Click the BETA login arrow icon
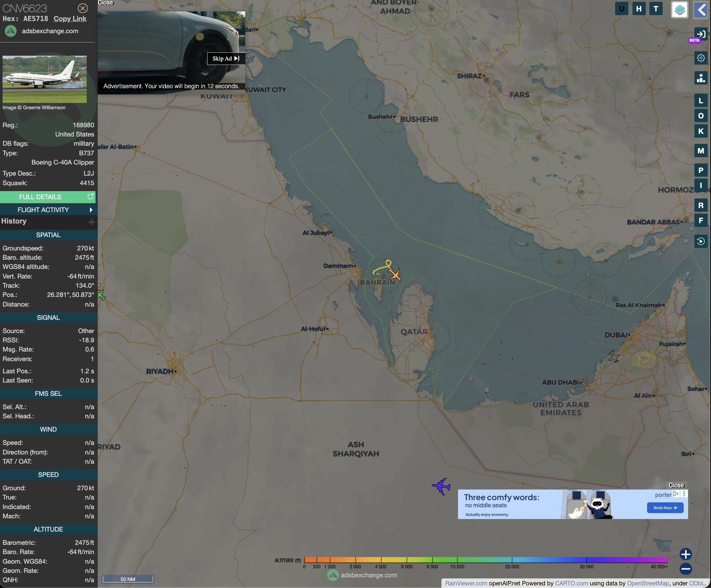711x588 pixels. pyautogui.click(x=701, y=34)
